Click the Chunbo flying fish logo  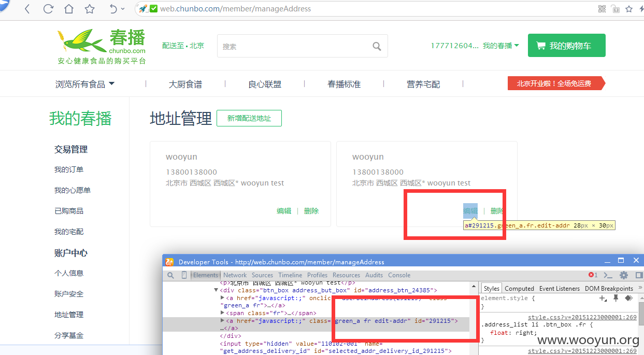(102, 47)
